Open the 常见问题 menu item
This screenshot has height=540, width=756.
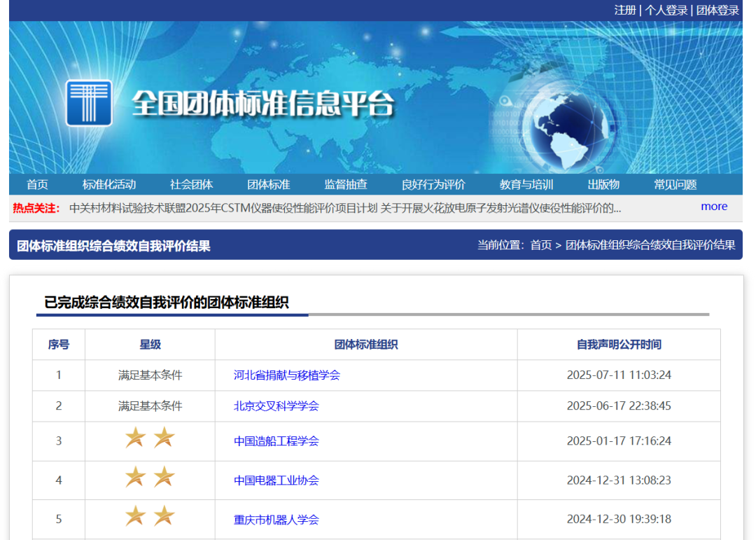click(675, 185)
